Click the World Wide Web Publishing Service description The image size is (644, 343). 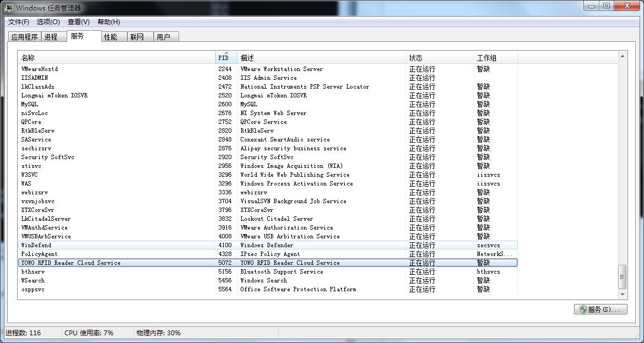[295, 175]
